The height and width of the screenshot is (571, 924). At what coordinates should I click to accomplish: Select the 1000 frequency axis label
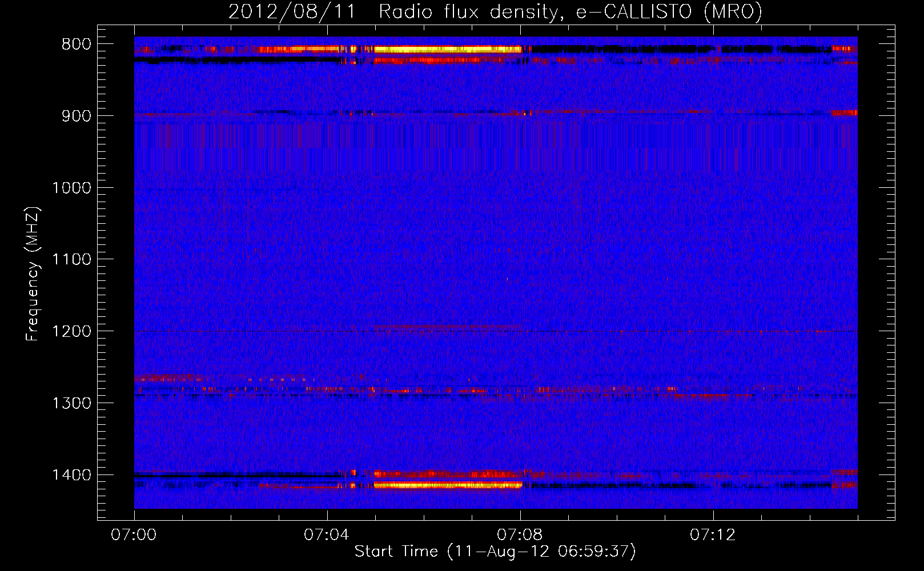[x=72, y=188]
